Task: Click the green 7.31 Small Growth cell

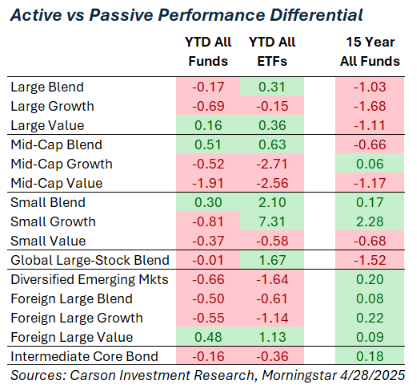Action: coord(272,221)
